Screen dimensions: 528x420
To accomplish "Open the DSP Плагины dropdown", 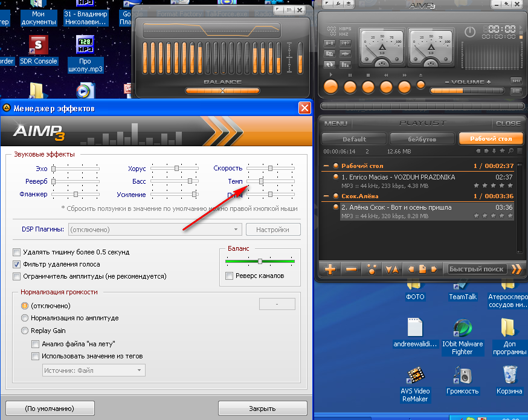I will point(155,230).
